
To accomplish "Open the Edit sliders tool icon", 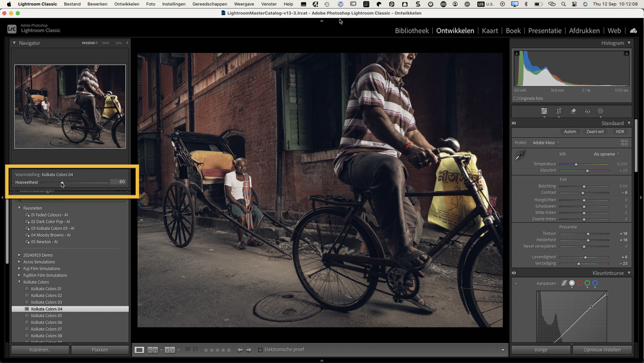I will 544,111.
